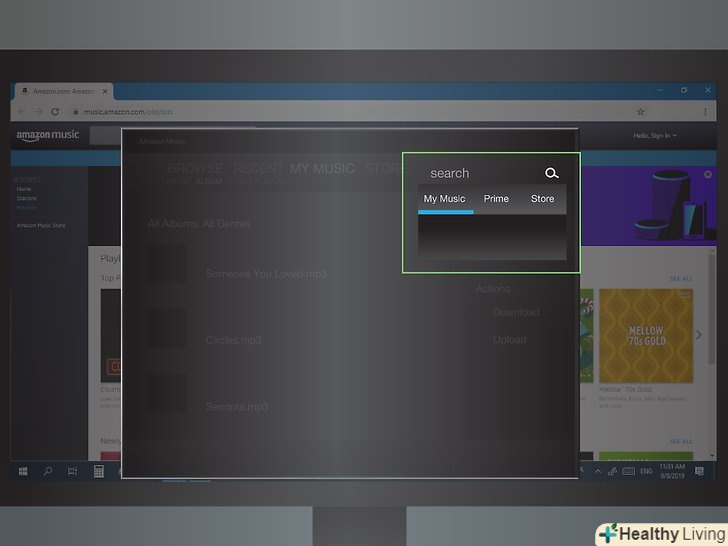Open the Windows Start menu
This screenshot has width=728, height=546.
coord(23,471)
